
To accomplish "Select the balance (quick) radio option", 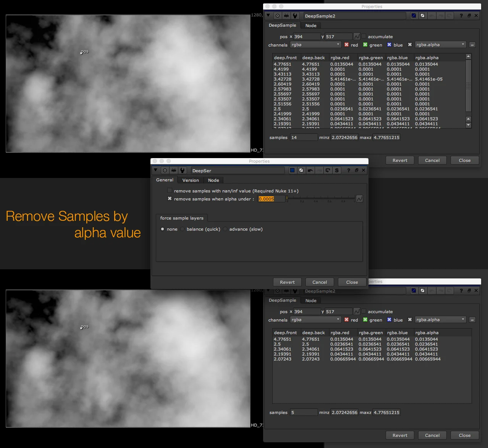I will pyautogui.click(x=183, y=229).
